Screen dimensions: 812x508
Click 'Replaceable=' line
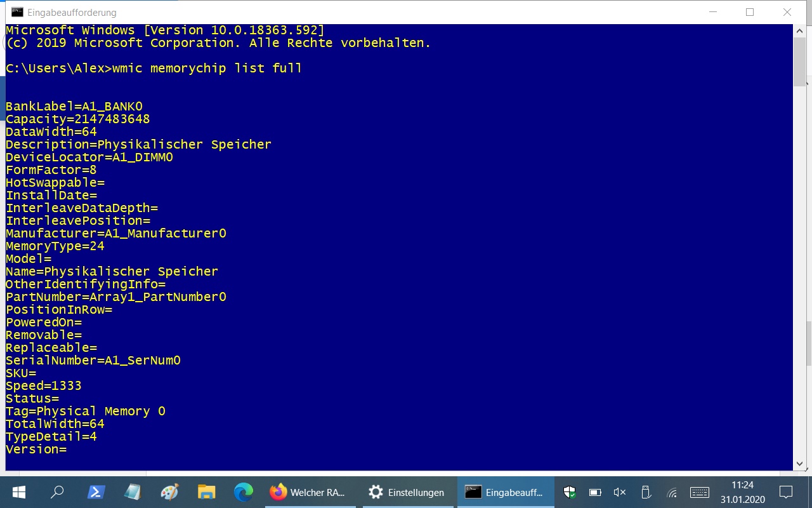pyautogui.click(x=51, y=347)
